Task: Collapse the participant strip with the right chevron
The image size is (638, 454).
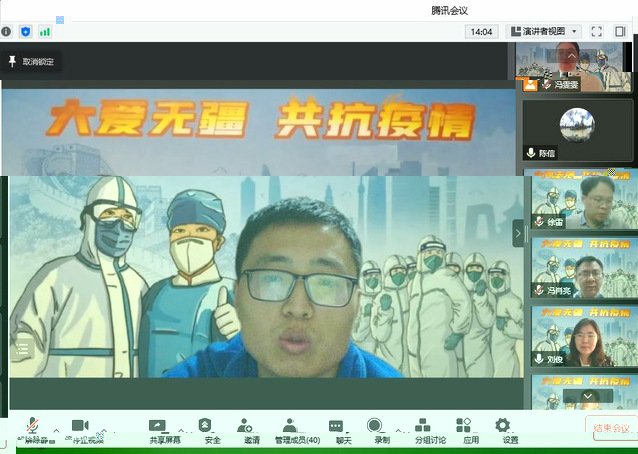Action: point(518,233)
